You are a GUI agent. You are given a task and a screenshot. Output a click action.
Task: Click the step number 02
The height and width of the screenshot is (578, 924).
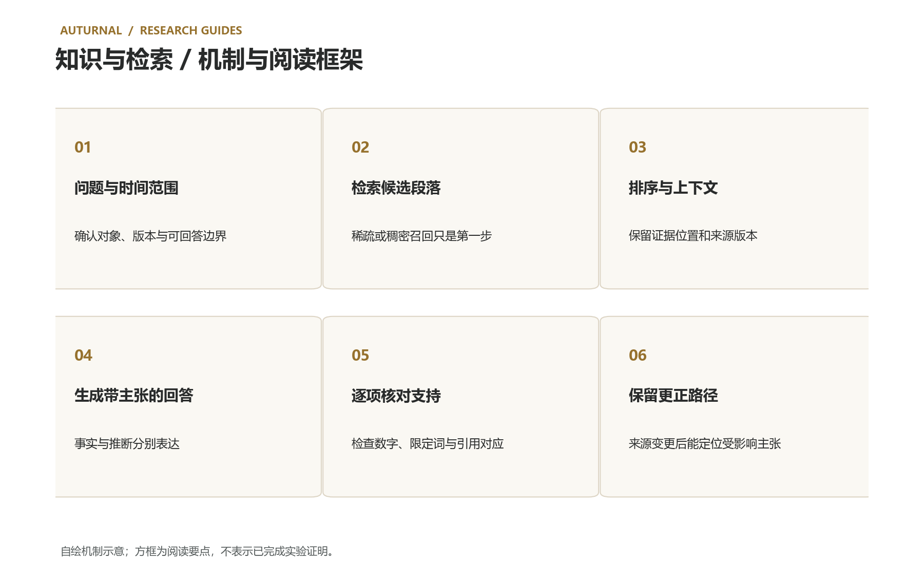pos(360,147)
